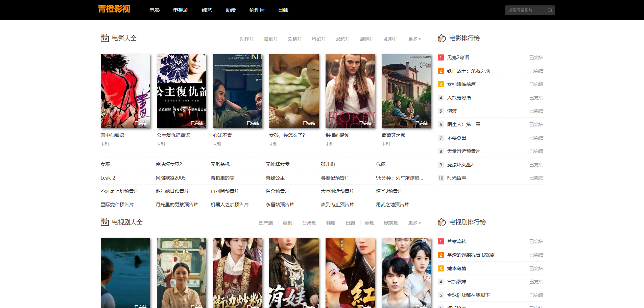Open the 葡萄牙之家 movie poster
The width and height of the screenshot is (644, 308).
406,91
